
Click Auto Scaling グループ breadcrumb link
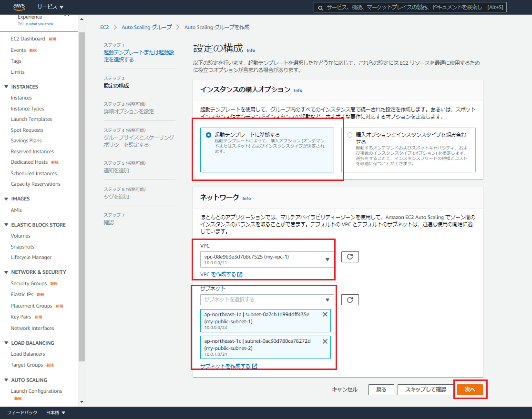tap(146, 27)
